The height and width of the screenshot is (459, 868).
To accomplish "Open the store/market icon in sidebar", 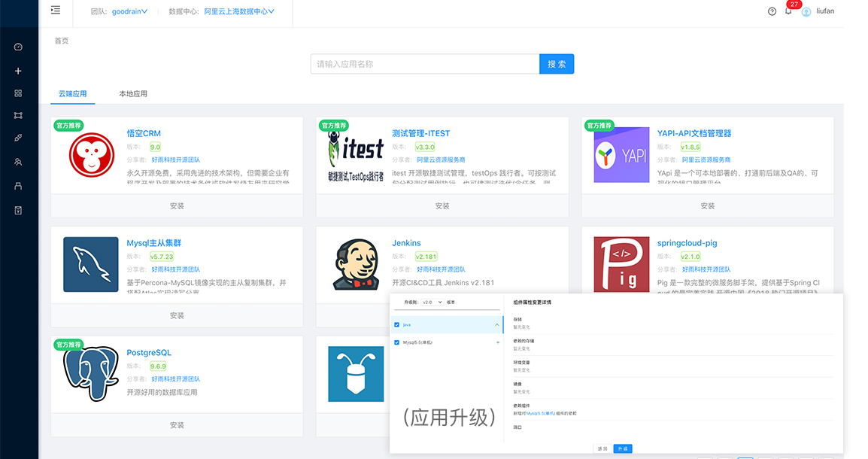I will click(18, 186).
